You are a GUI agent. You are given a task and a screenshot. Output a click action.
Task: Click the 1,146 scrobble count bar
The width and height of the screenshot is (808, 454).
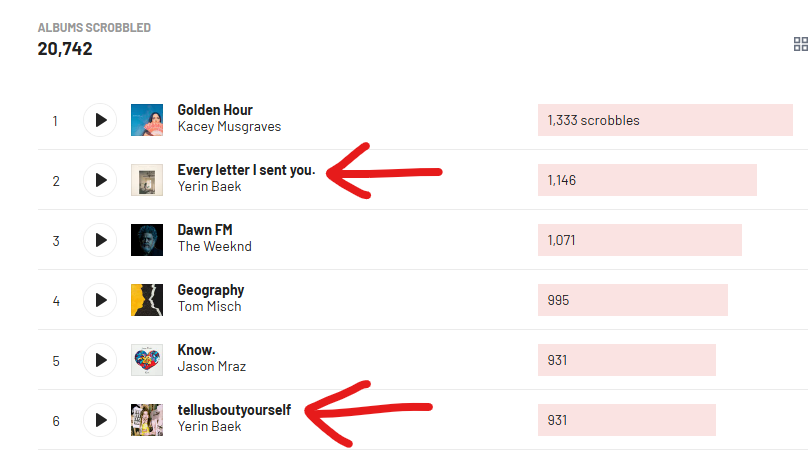[x=647, y=180]
